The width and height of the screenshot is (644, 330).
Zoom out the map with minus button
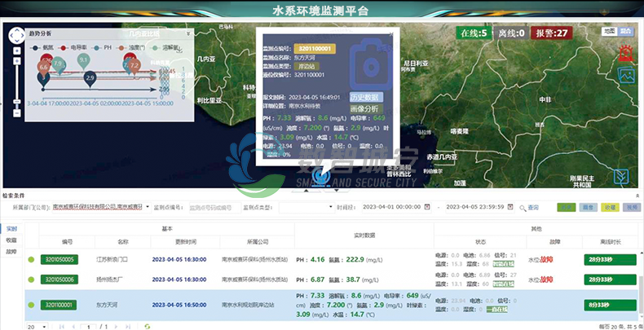(x=15, y=112)
